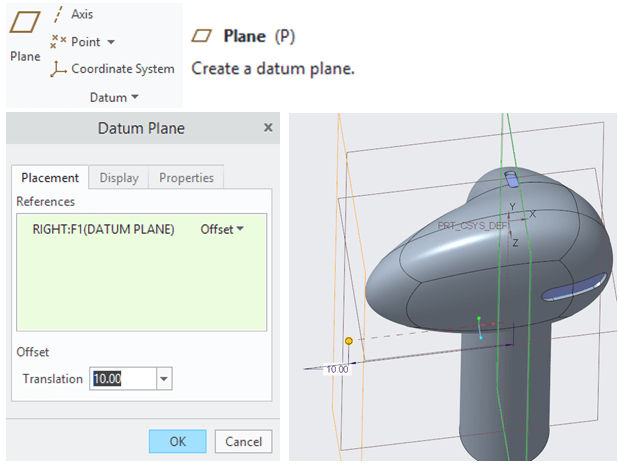Expand the Point tool dropdown arrow
Image resolution: width=619 pixels, height=469 pixels.
(x=110, y=42)
